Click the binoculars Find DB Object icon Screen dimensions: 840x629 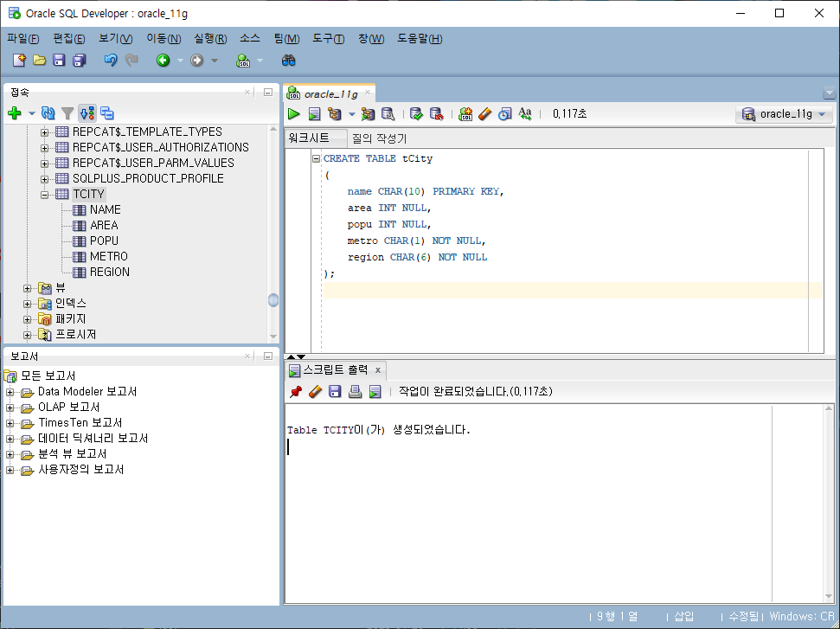(x=288, y=60)
